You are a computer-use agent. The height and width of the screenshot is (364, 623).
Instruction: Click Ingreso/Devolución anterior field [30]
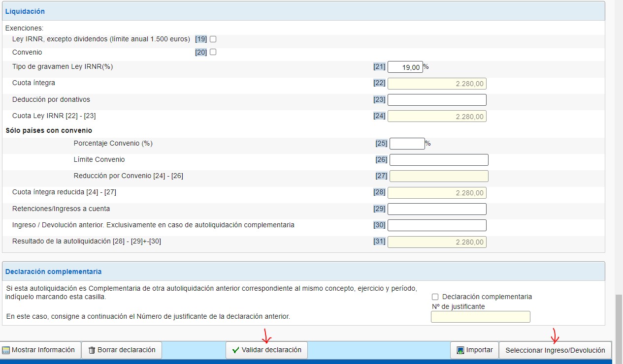[x=437, y=225]
